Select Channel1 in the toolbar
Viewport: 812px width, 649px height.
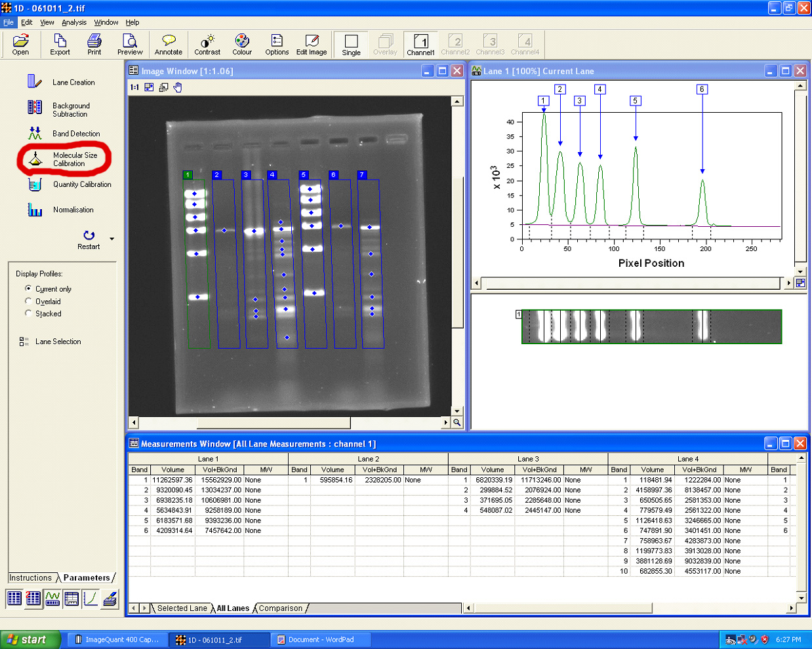pos(420,45)
